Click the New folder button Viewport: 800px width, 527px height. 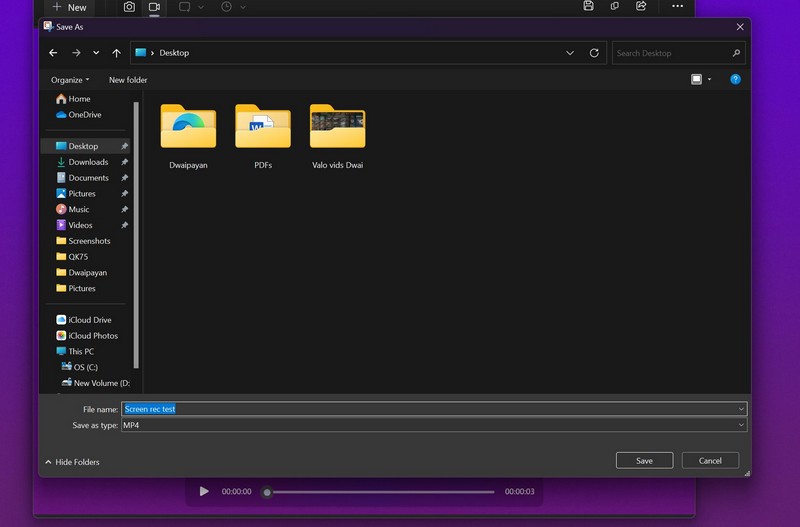click(x=128, y=80)
